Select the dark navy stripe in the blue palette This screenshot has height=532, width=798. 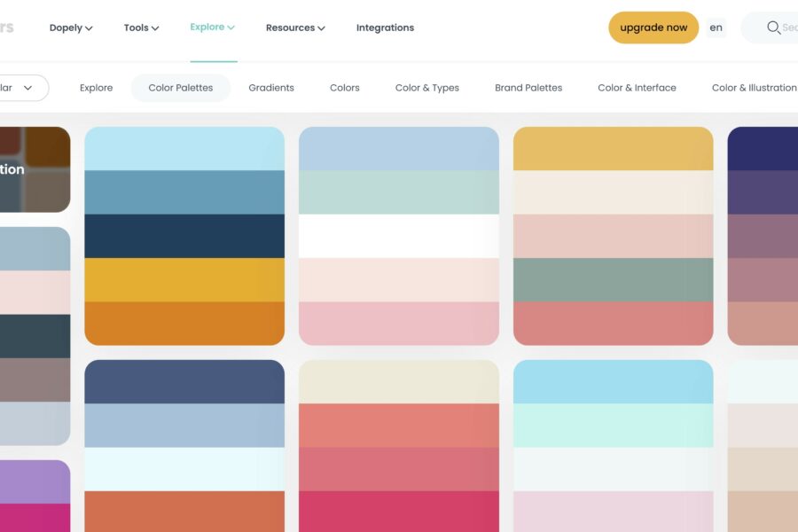[184, 235]
